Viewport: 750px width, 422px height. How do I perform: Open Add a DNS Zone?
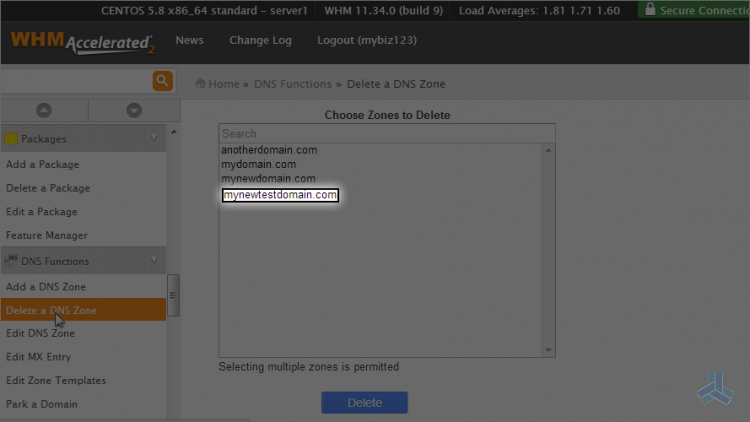point(46,287)
